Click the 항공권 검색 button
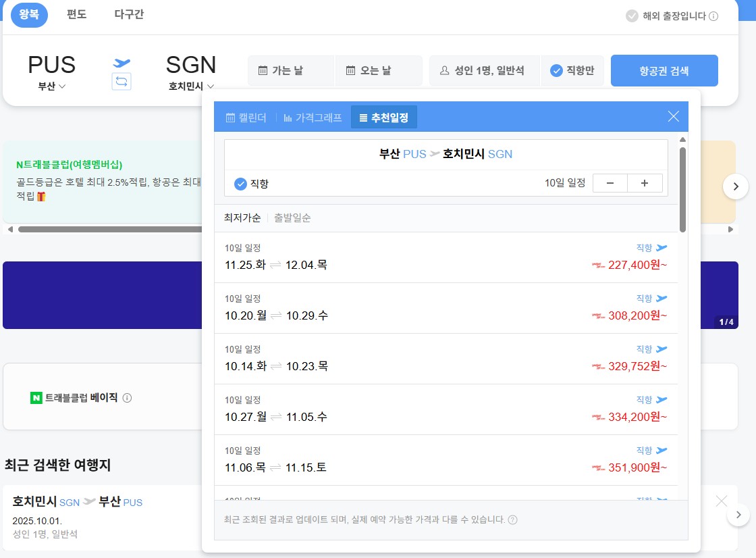The height and width of the screenshot is (558, 756). (x=664, y=70)
